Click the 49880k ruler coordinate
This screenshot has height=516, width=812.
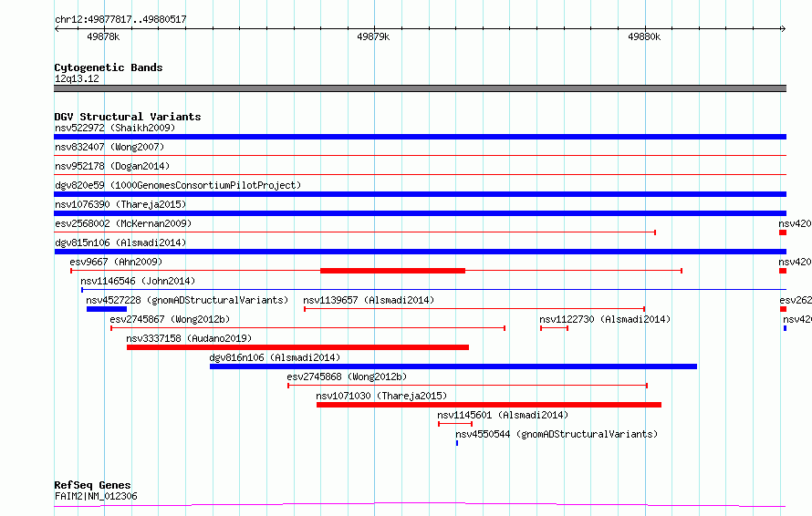[x=644, y=36]
